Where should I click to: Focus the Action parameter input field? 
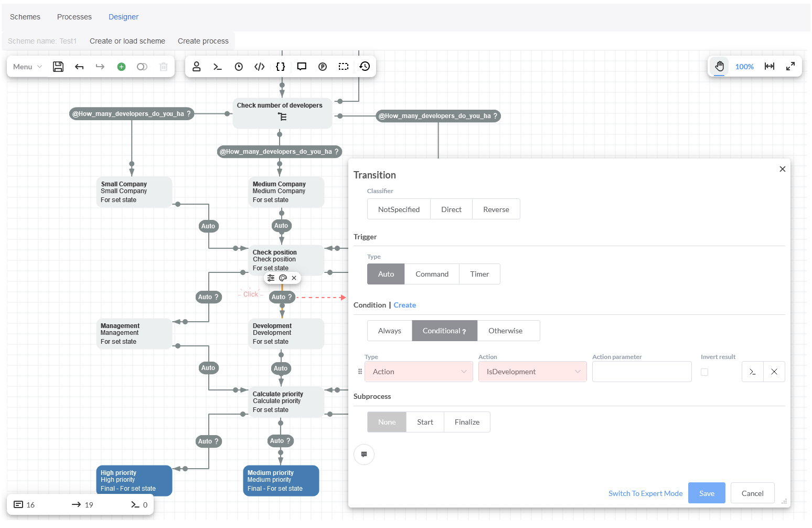(x=642, y=372)
